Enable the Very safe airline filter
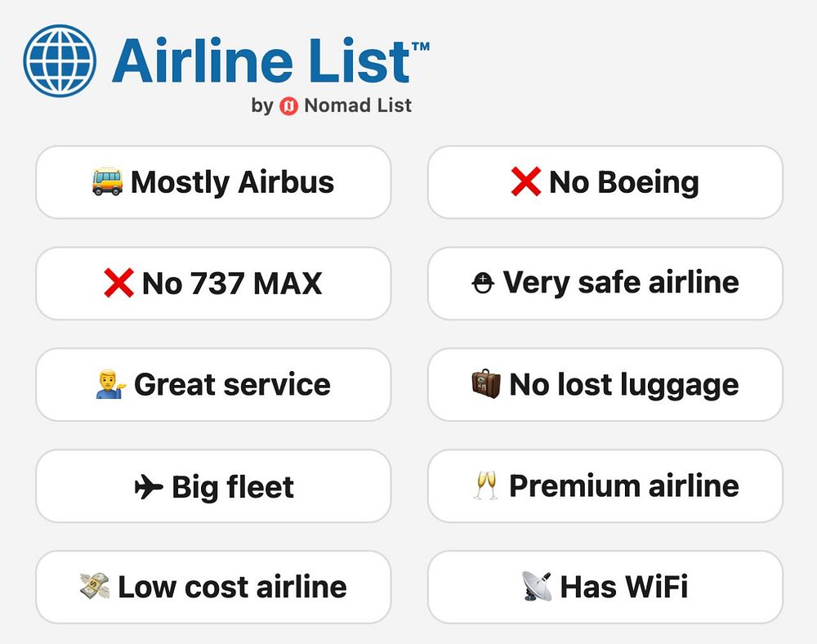817x644 pixels. click(605, 284)
